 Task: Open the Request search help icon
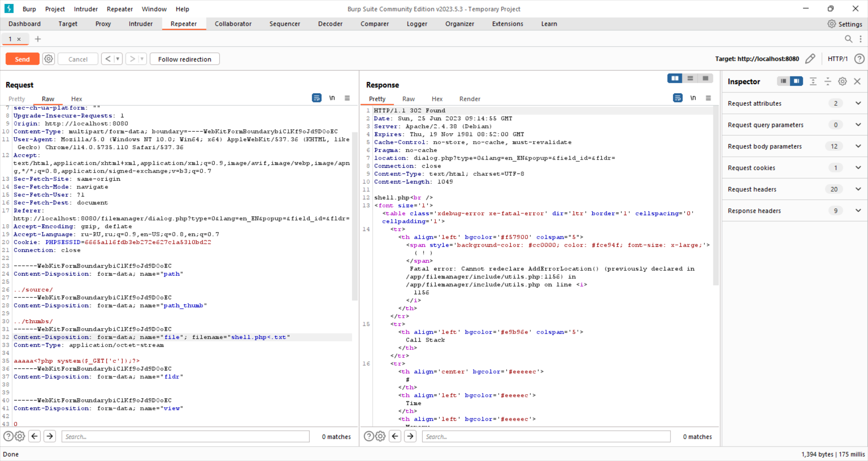click(x=8, y=436)
